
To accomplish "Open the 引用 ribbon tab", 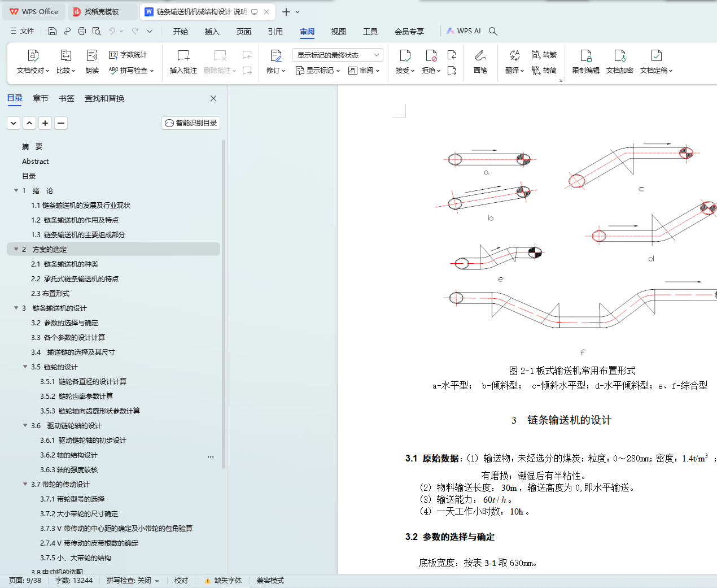I will [x=276, y=32].
